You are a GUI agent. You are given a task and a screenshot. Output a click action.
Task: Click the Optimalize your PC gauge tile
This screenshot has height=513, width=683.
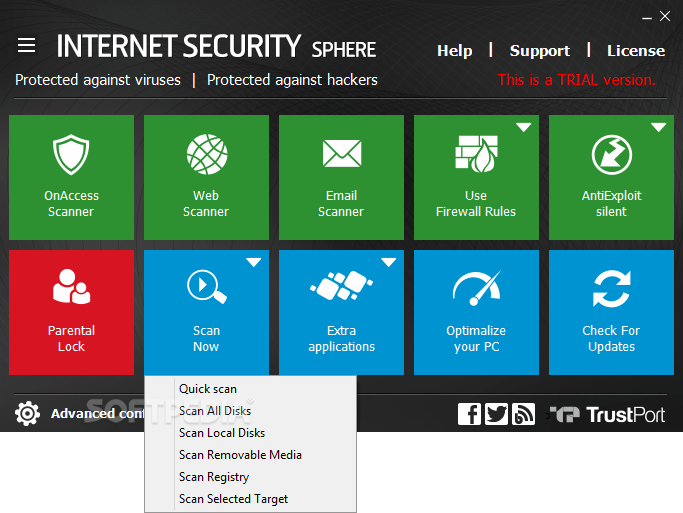click(x=477, y=312)
